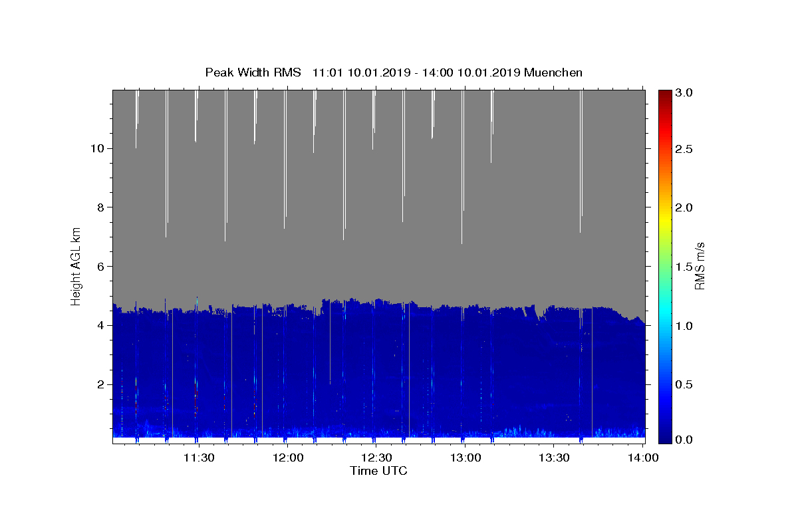798x532 pixels.
Task: Click the 'Muenchen' location in title
Action: click(x=553, y=72)
